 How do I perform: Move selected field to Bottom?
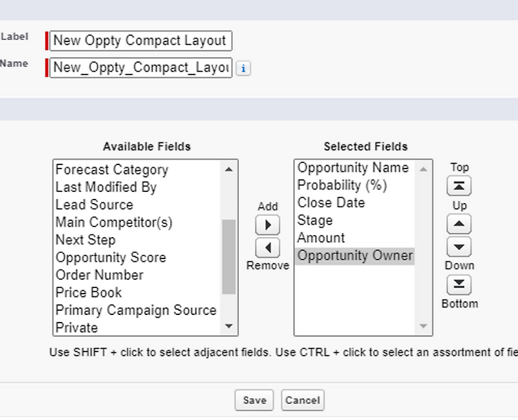(x=459, y=285)
